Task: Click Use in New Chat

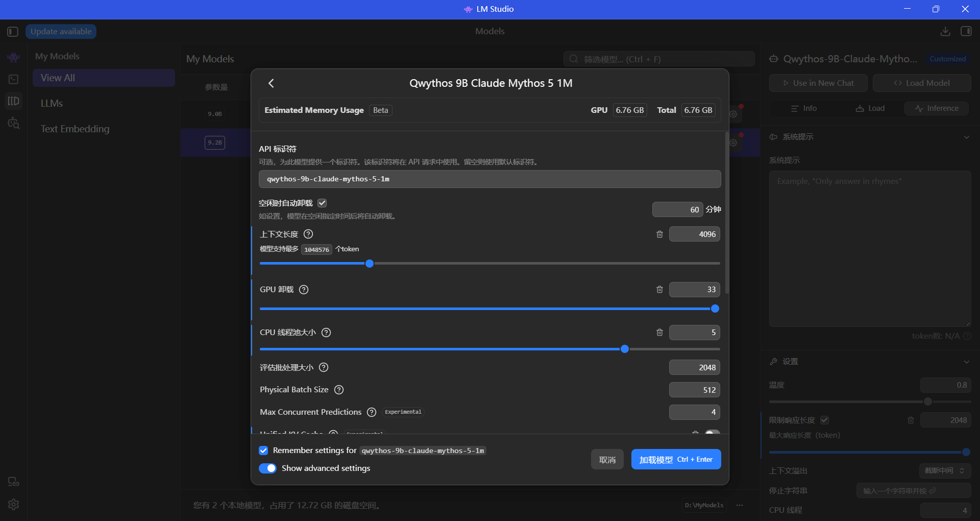Action: coord(818,83)
